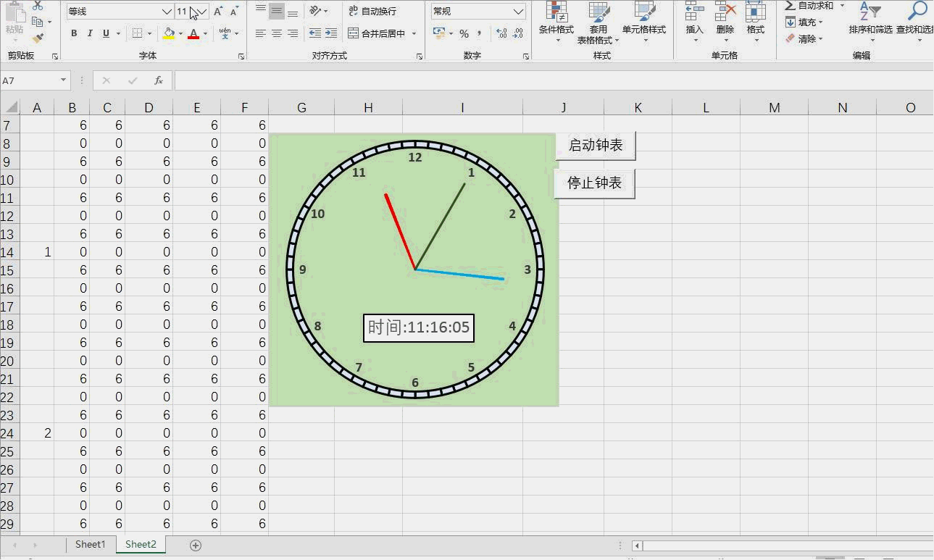The image size is (934, 560).
Task: Select row 14 header
Action: click(x=9, y=252)
